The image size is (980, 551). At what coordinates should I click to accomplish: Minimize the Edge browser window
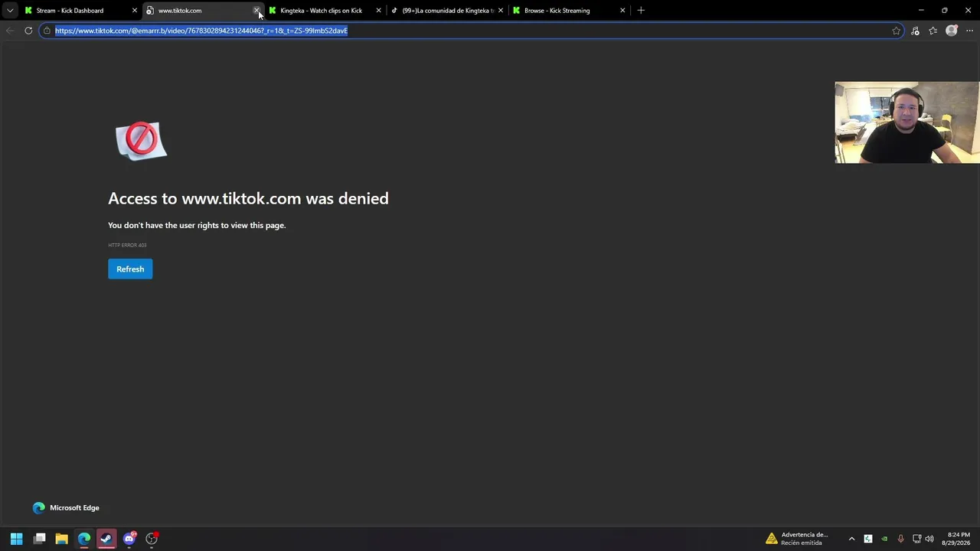tap(921, 11)
